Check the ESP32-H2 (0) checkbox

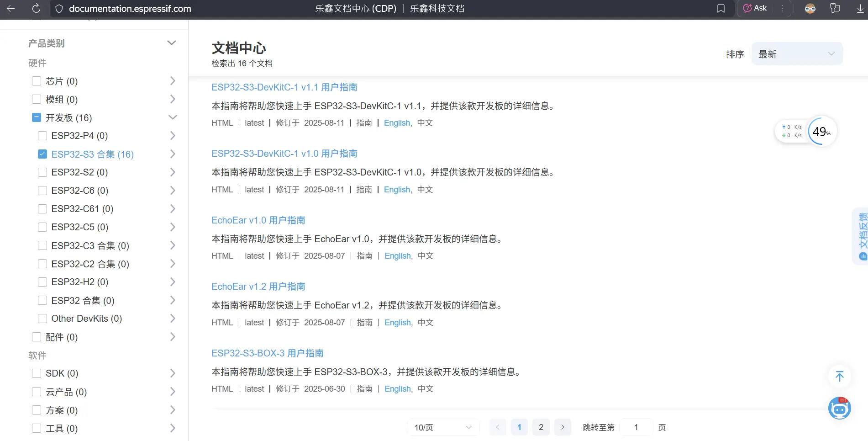point(42,282)
